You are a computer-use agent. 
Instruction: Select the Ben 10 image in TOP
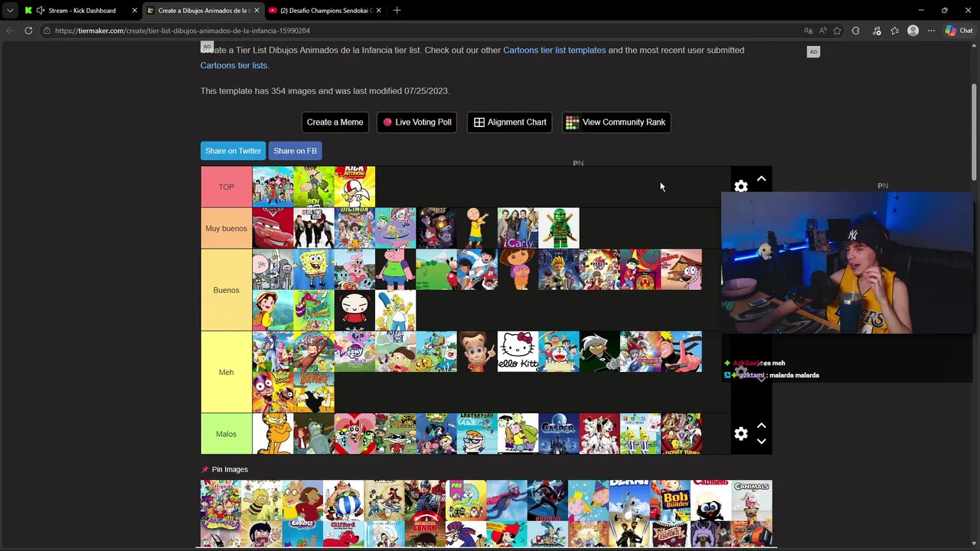pyautogui.click(x=314, y=187)
